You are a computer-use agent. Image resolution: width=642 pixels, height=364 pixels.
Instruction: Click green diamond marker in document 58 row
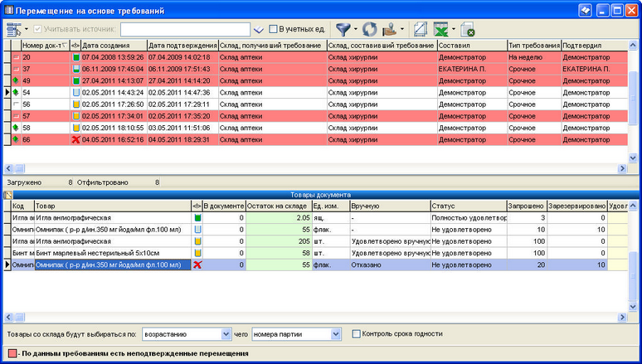16,128
